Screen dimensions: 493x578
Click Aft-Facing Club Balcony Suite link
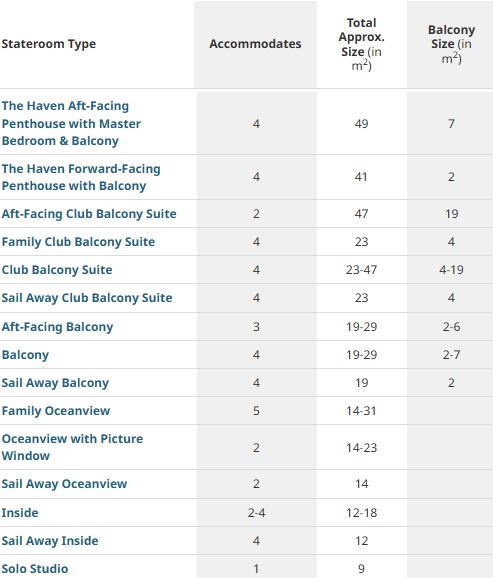click(89, 214)
